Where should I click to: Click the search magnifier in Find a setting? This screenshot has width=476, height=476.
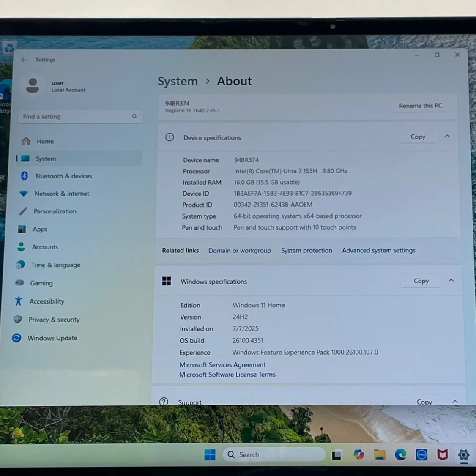pyautogui.click(x=134, y=117)
